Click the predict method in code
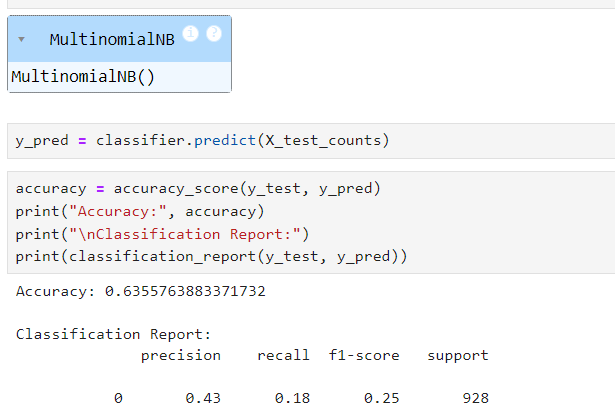The image size is (615, 413). [226, 140]
